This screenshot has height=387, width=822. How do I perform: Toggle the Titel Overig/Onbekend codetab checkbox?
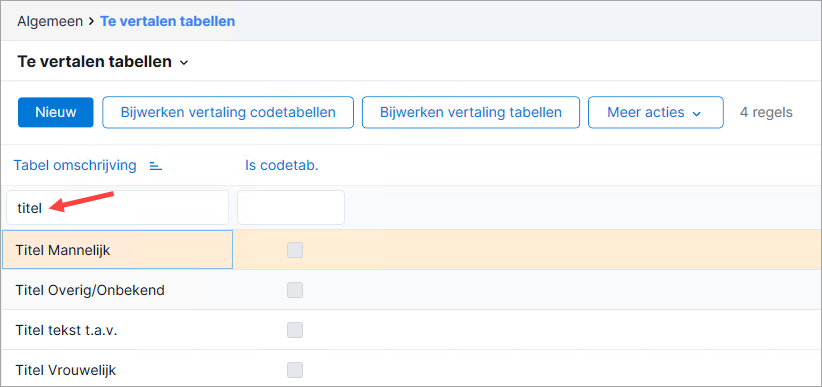tap(295, 290)
